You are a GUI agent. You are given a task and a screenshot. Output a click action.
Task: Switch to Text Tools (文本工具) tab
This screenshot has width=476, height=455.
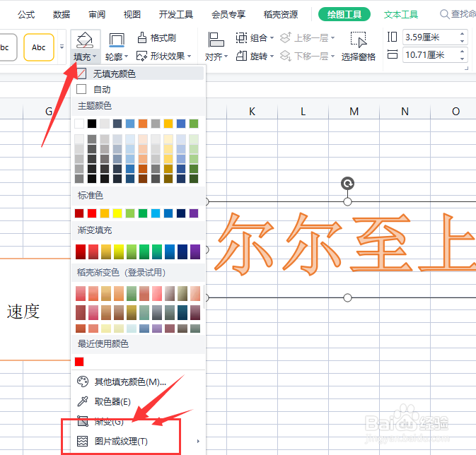401,14
